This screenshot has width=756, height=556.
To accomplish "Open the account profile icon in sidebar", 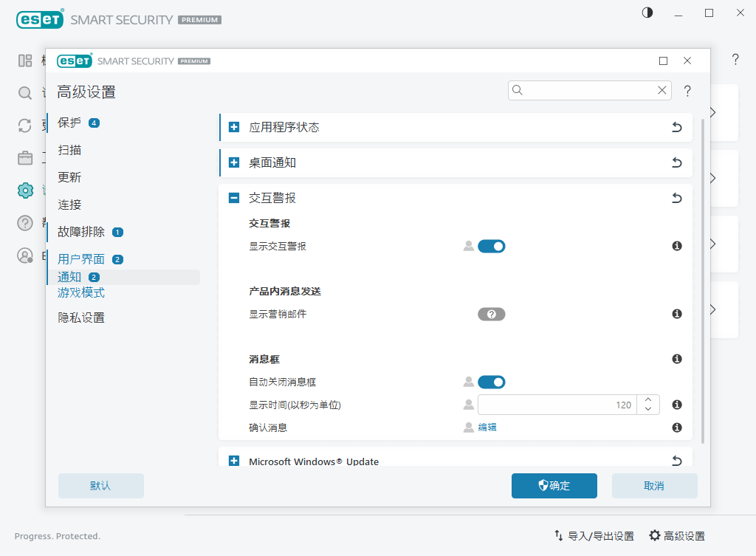I will pos(24,255).
